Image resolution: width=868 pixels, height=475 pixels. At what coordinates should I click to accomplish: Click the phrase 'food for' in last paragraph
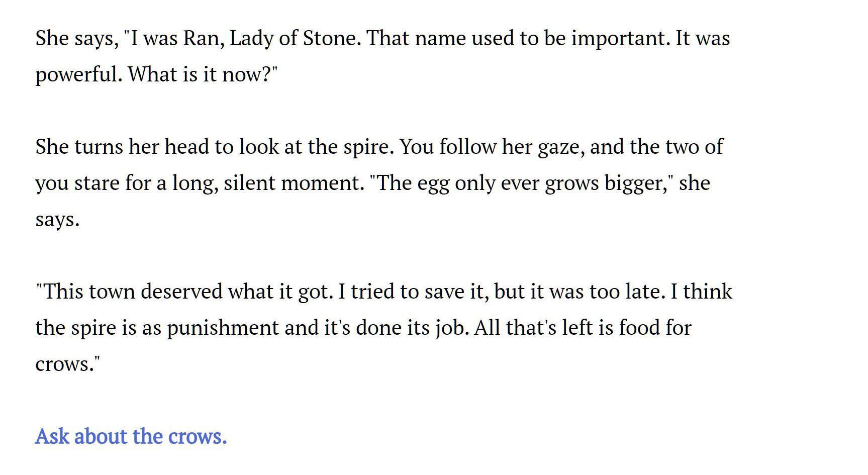tap(655, 328)
